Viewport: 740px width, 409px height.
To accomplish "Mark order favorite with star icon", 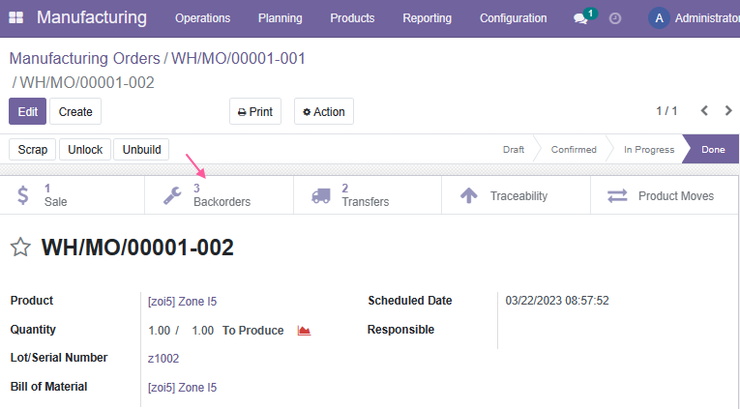I will [20, 247].
